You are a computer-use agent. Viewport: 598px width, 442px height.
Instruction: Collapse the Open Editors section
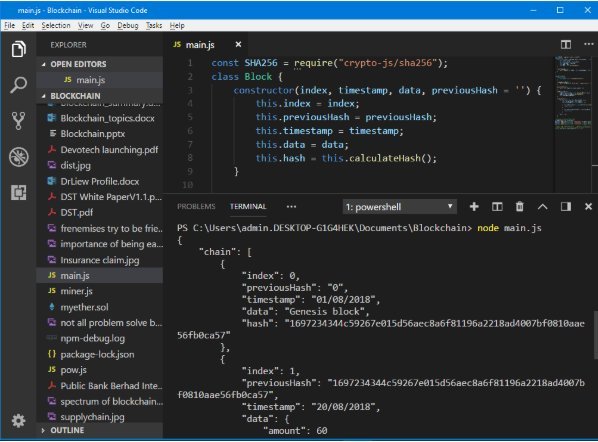[100, 64]
